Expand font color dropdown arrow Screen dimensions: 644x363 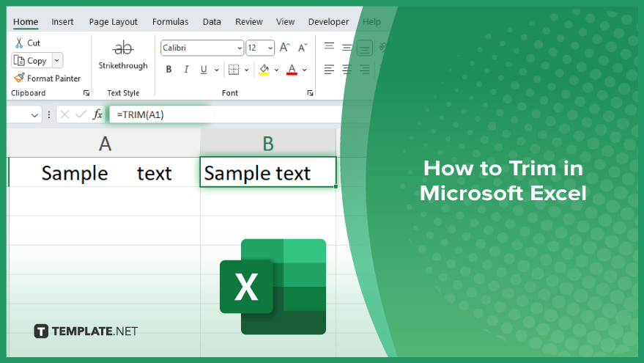pyautogui.click(x=304, y=70)
